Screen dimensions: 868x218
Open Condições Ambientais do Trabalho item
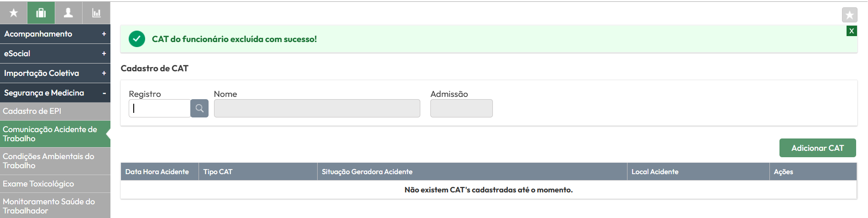tap(55, 161)
